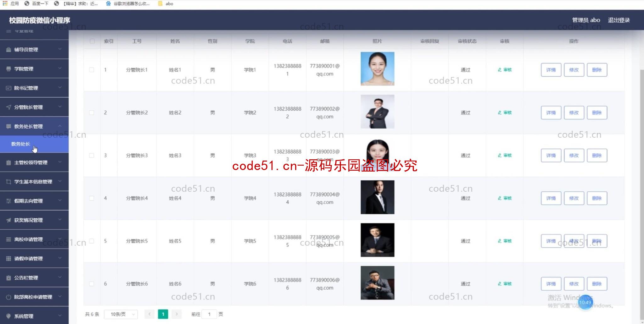Toggle the select-all header checkbox
The image size is (644, 324).
[x=92, y=41]
